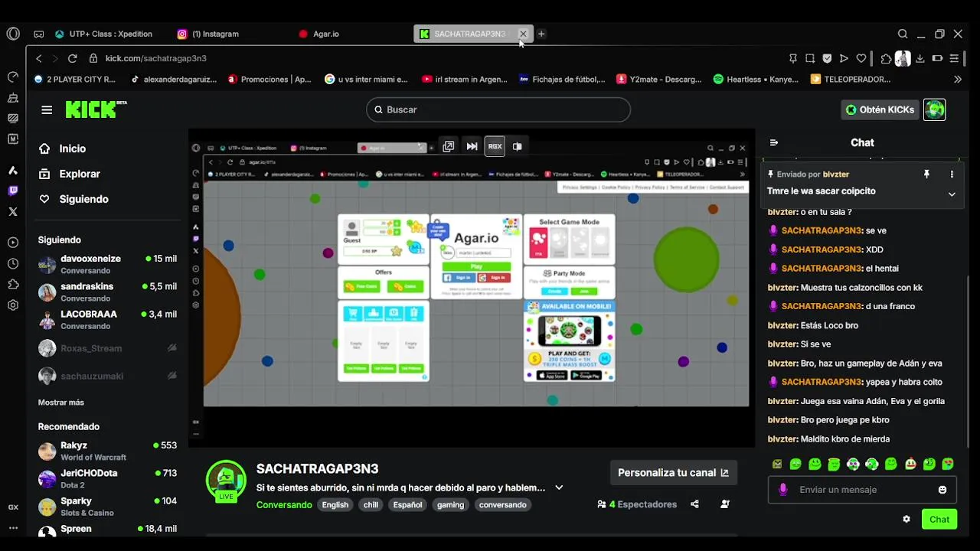Open Y2mate bookmark

(659, 79)
